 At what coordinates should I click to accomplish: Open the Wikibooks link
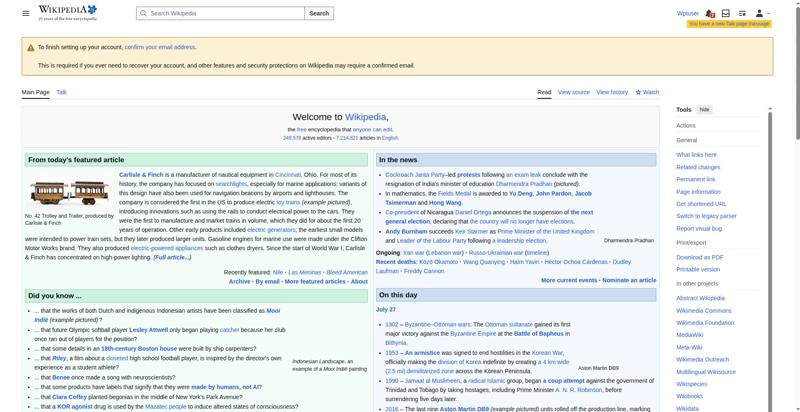click(x=689, y=396)
